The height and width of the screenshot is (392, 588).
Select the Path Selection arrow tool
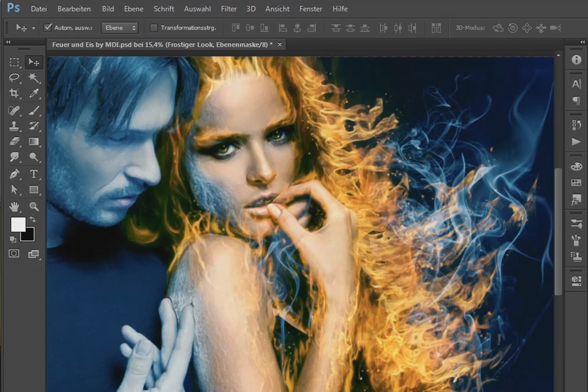point(14,190)
